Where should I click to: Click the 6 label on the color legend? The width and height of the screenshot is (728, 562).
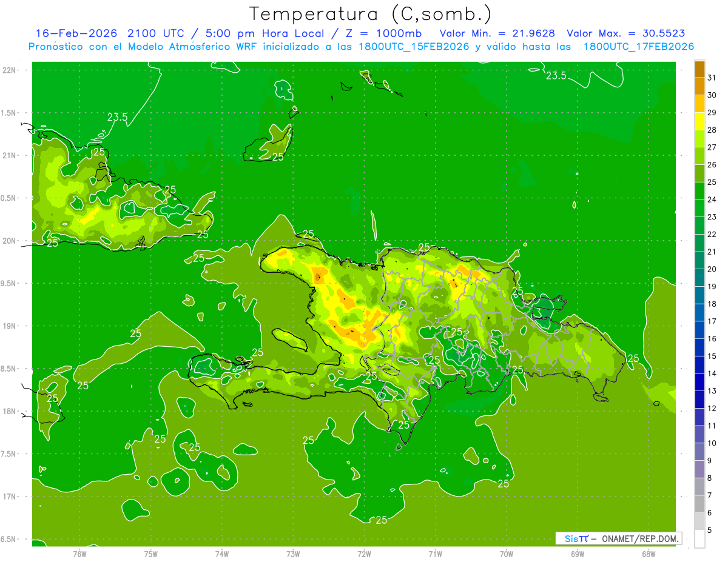tap(710, 513)
